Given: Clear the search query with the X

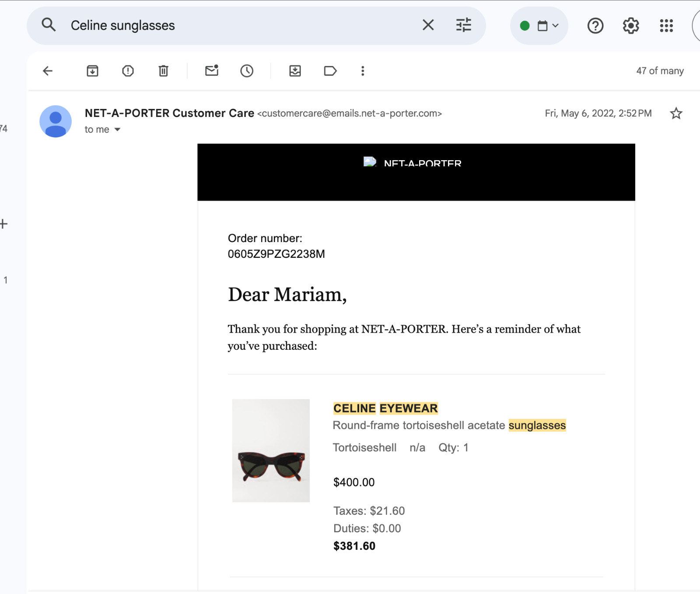Looking at the screenshot, I should (428, 25).
